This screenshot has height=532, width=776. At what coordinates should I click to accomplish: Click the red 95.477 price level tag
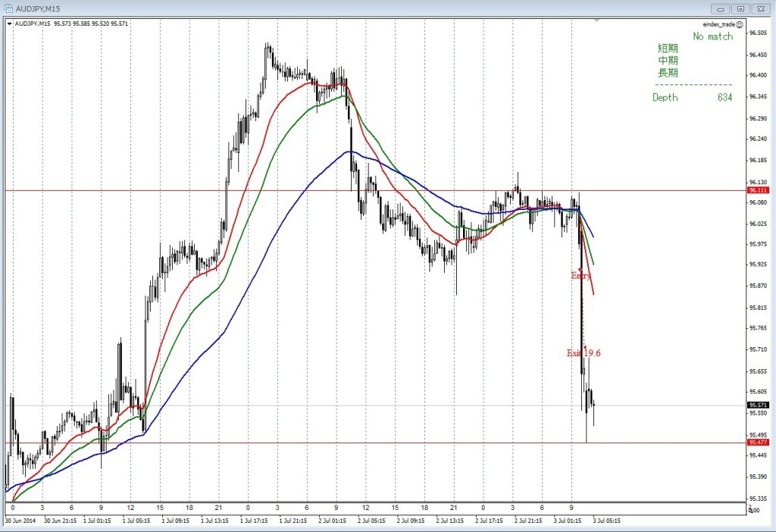coord(758,443)
